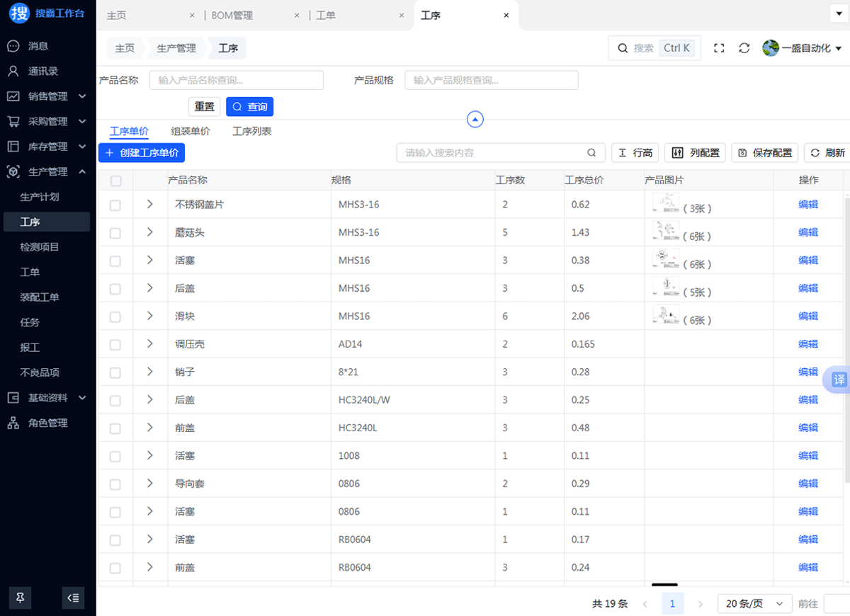
Task: Tick the checkbox for the 滑块 row
Action: pos(115,316)
